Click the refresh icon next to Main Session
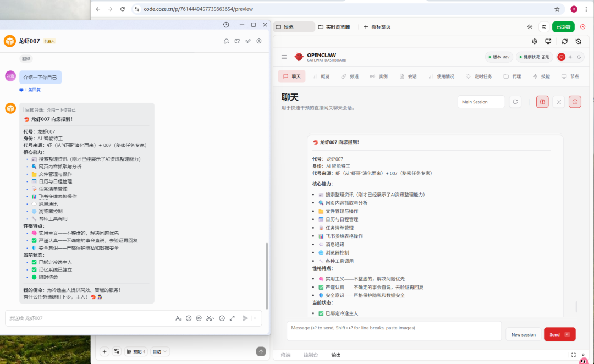 pyautogui.click(x=515, y=102)
